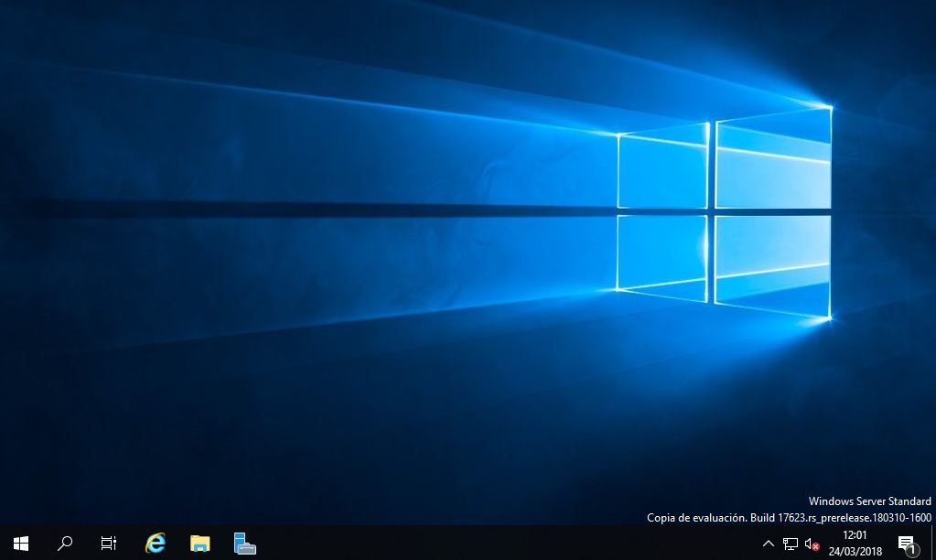The width and height of the screenshot is (936, 560).
Task: Click the Show Desktop sliver at taskbar end
Action: tap(932, 544)
